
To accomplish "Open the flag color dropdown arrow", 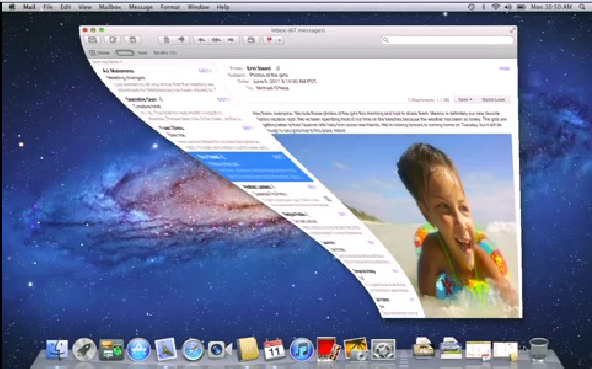I will click(280, 40).
